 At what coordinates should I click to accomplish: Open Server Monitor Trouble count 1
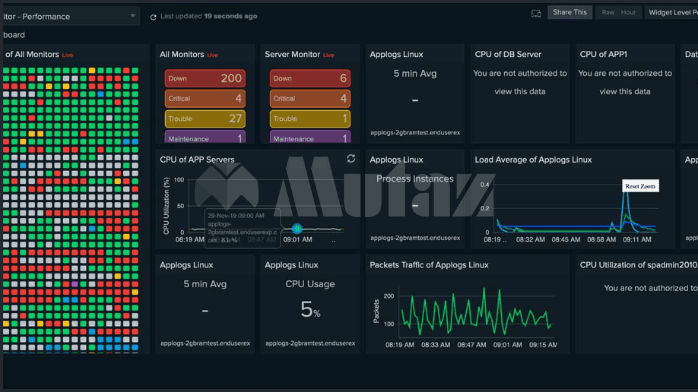310,119
